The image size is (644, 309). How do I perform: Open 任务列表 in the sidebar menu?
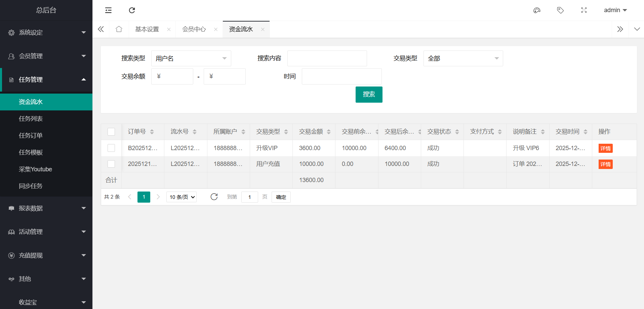31,119
